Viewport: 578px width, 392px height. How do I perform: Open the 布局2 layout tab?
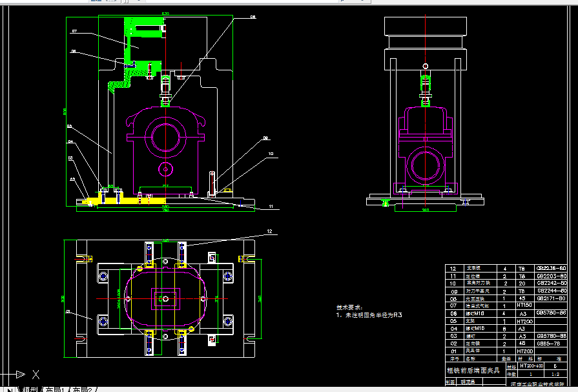[82, 389]
